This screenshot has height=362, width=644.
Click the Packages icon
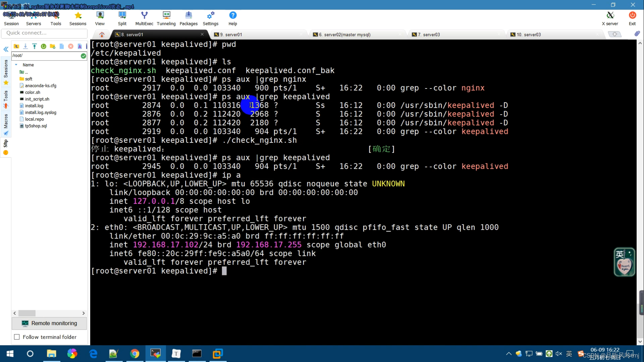click(189, 18)
